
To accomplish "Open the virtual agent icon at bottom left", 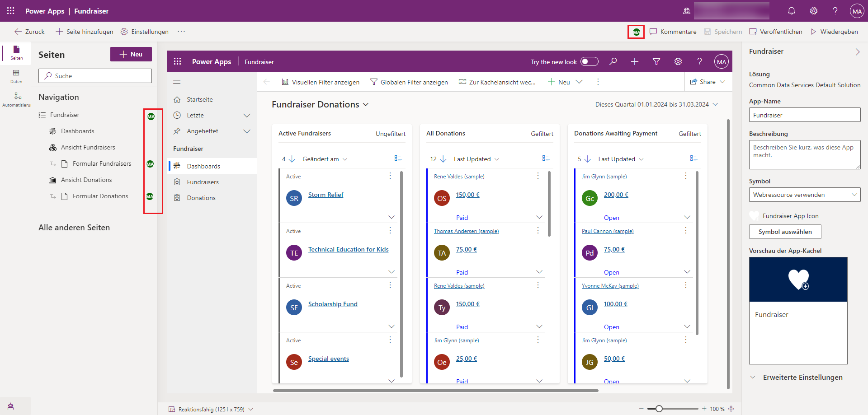I will 10,406.
